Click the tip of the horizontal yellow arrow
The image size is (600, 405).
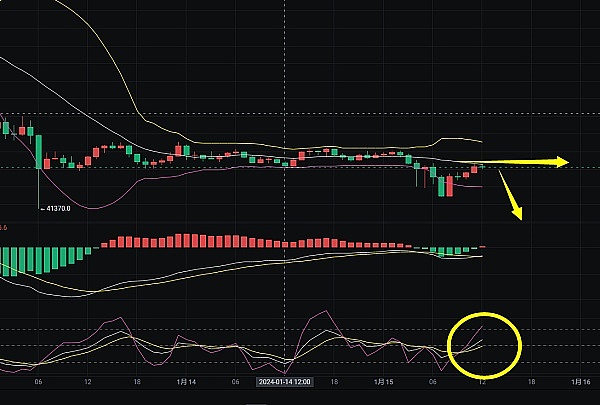(x=566, y=162)
